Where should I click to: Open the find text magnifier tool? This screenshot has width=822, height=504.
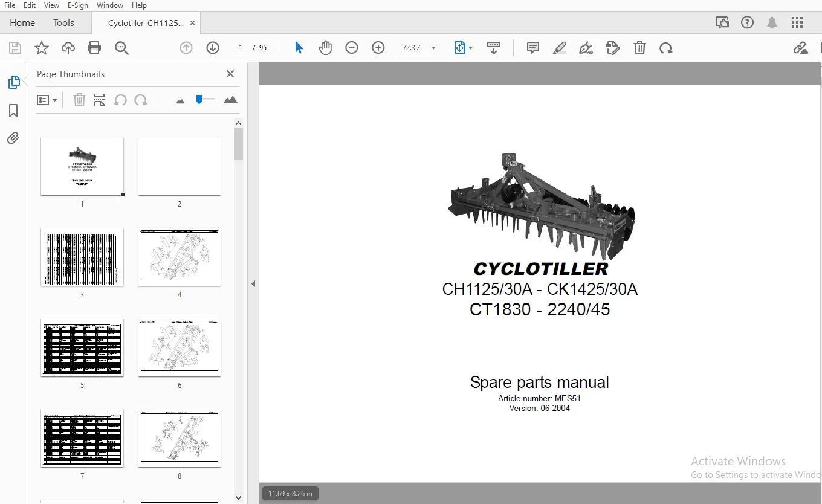coord(122,48)
